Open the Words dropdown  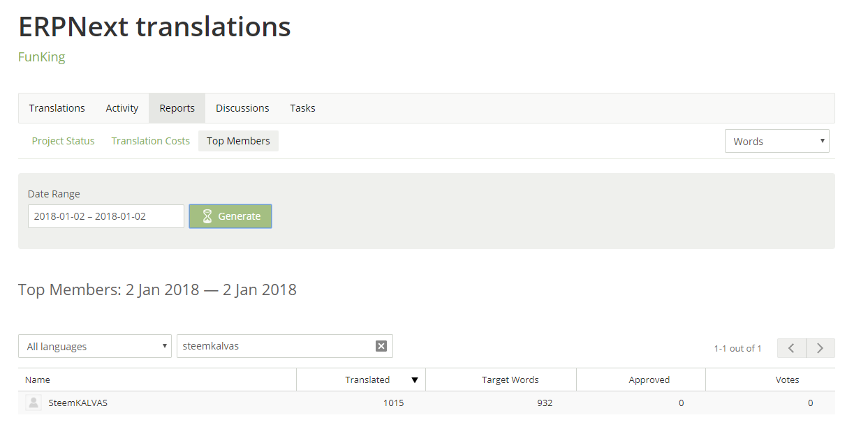(x=777, y=141)
